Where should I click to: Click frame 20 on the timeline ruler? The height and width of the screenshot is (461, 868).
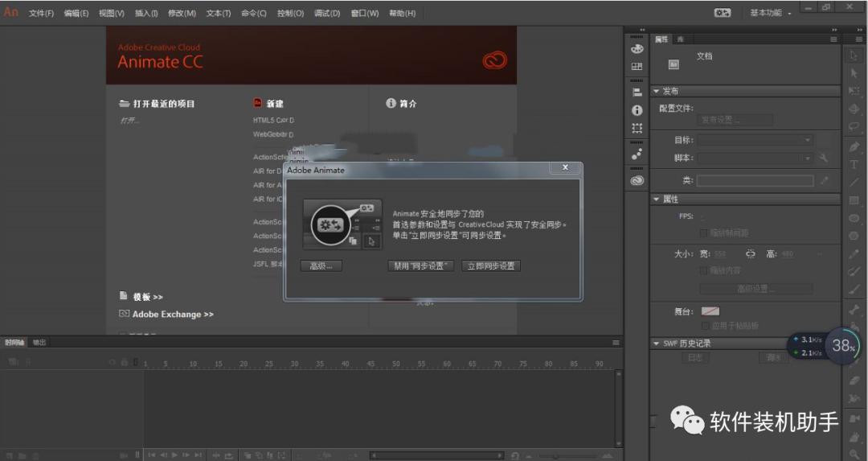[x=243, y=364]
